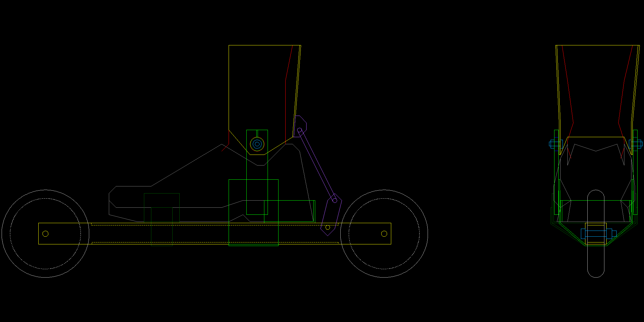Select the yellow cuff outline in front view

597,45
